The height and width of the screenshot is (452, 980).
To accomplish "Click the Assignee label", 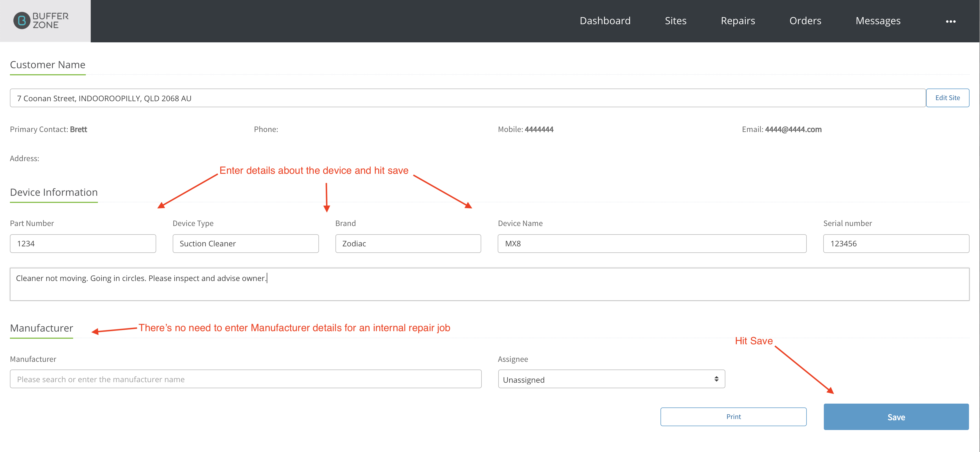I will pyautogui.click(x=513, y=359).
